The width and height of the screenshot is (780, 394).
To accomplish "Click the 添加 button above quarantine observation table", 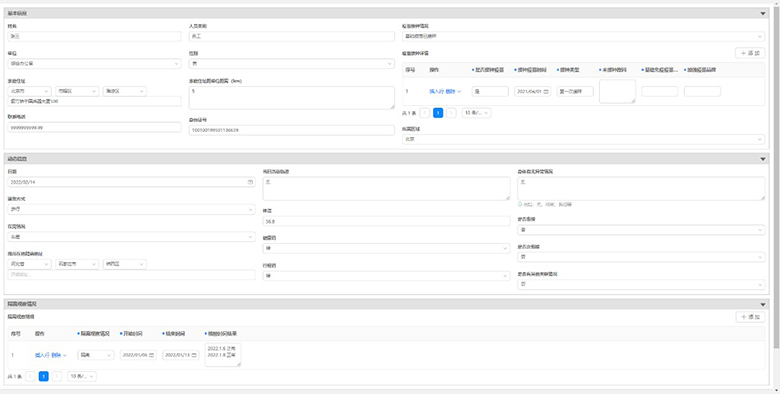I will pos(750,317).
